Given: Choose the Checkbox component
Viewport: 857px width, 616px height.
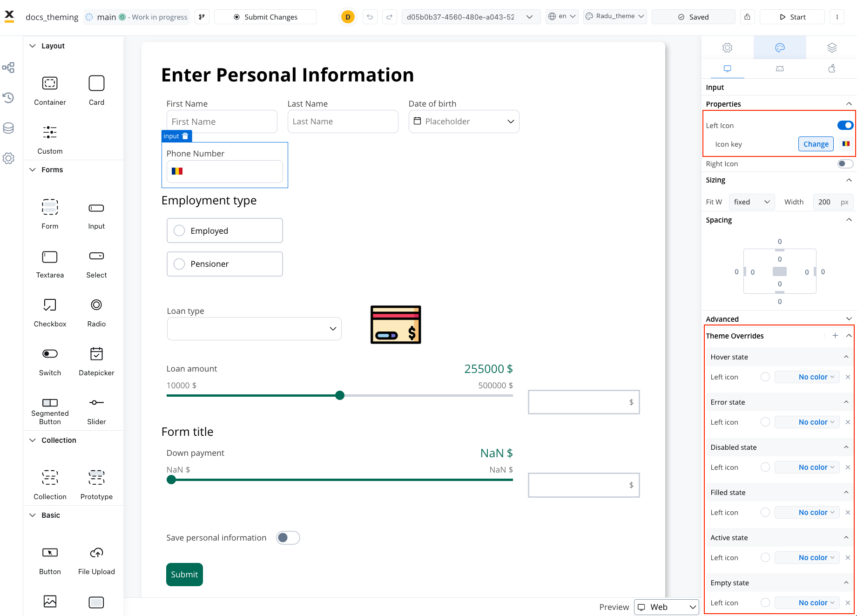Looking at the screenshot, I should coord(50,311).
